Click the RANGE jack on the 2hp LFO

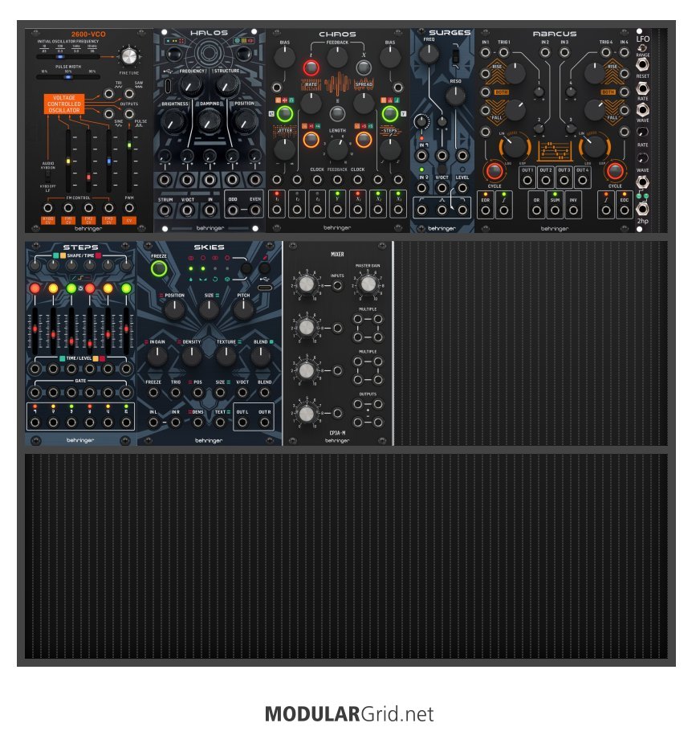[x=643, y=64]
